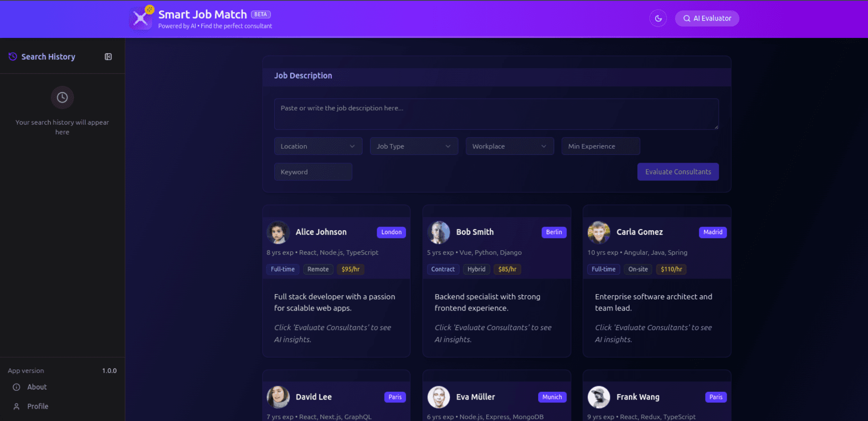868x421 pixels.
Task: Click Eva Müller's avatar
Action: pyautogui.click(x=439, y=397)
